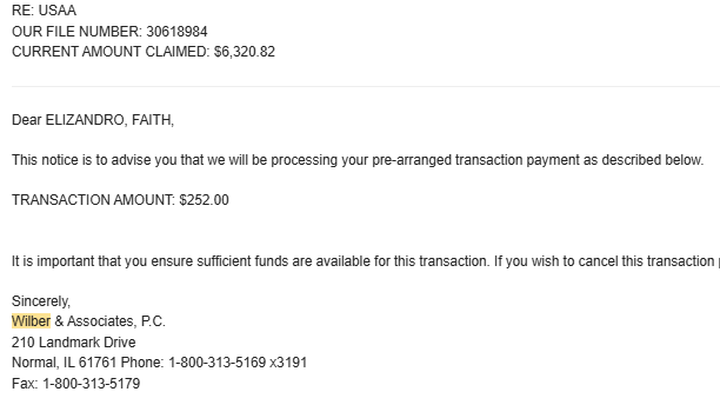
Task: Click the transaction amount $252.00
Action: click(x=204, y=200)
